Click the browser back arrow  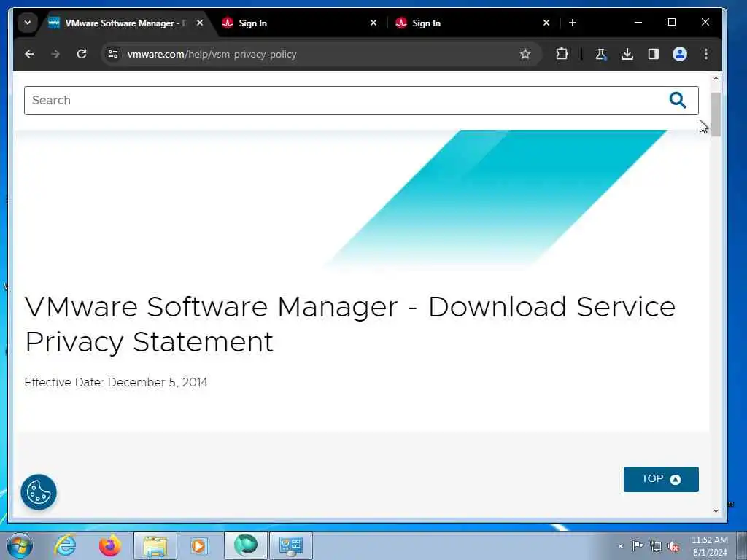click(29, 54)
